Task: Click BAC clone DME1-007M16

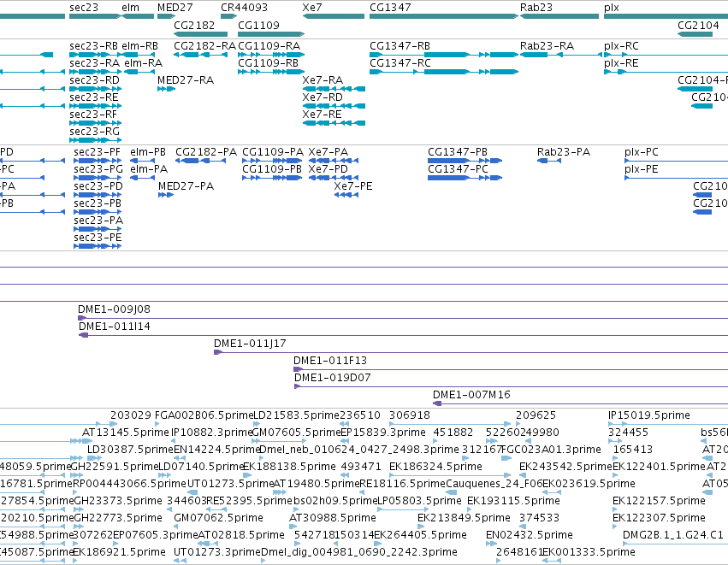Action: tap(580, 403)
